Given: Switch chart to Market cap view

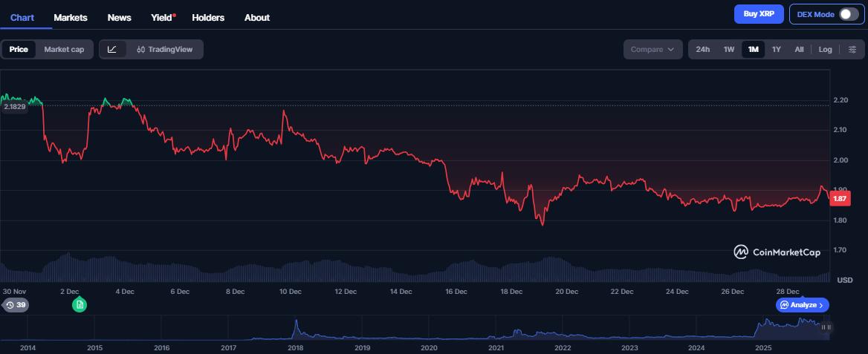Looking at the screenshot, I should pyautogui.click(x=64, y=50).
